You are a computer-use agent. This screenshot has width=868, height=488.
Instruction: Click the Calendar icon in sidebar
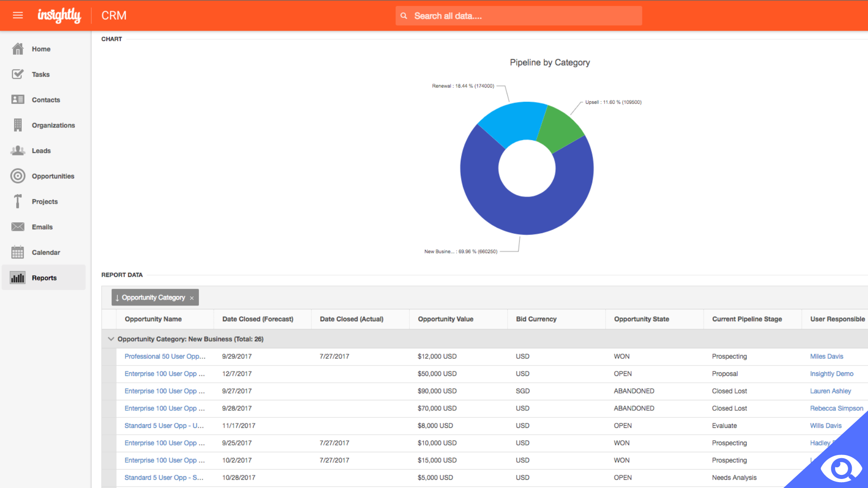(x=18, y=252)
